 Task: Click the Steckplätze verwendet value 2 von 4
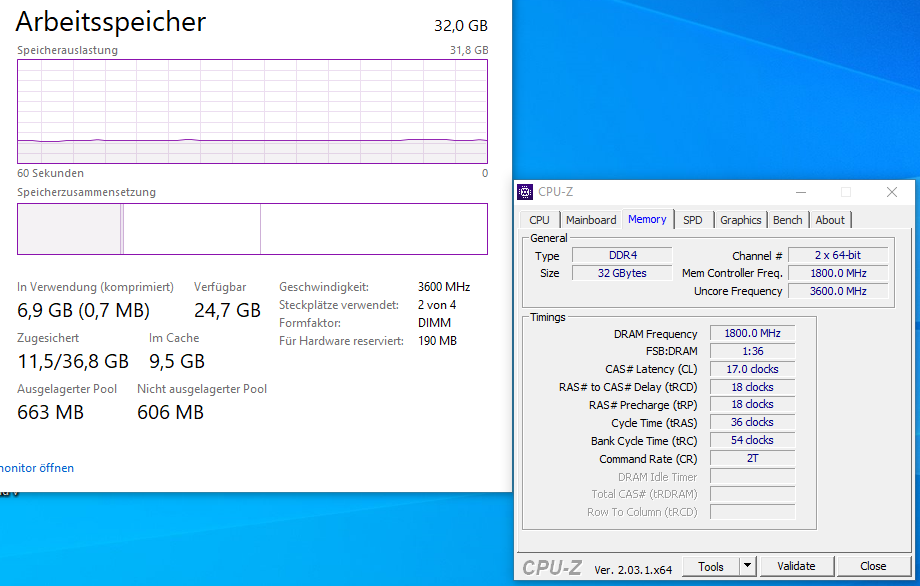pos(437,305)
